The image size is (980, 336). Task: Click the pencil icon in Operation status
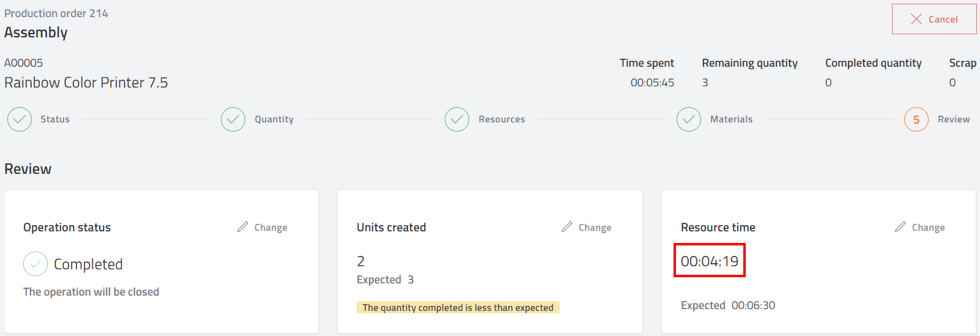(243, 227)
